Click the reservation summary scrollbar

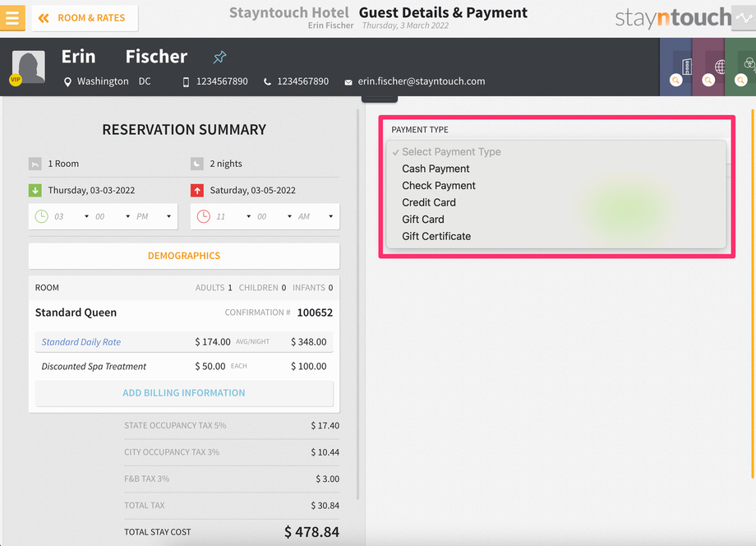357,304
